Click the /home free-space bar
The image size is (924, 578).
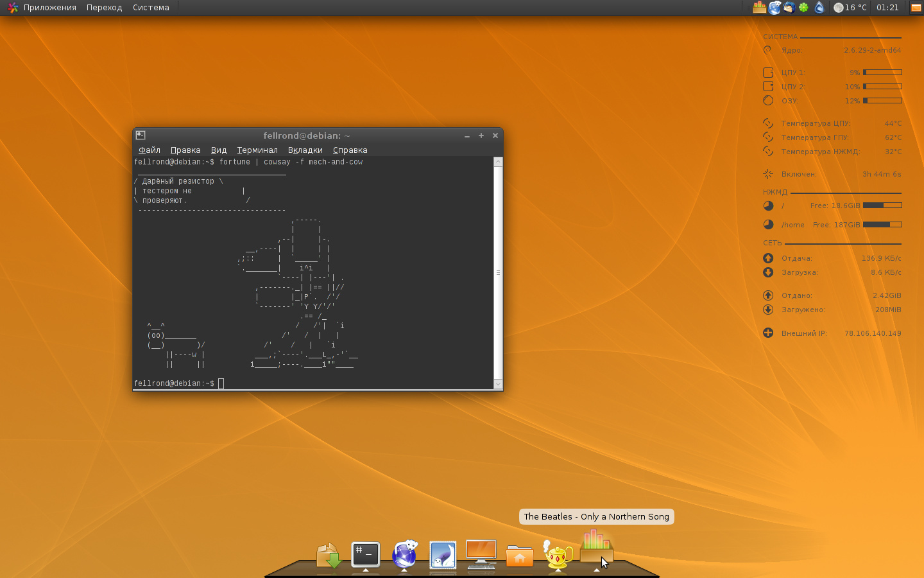click(x=882, y=224)
